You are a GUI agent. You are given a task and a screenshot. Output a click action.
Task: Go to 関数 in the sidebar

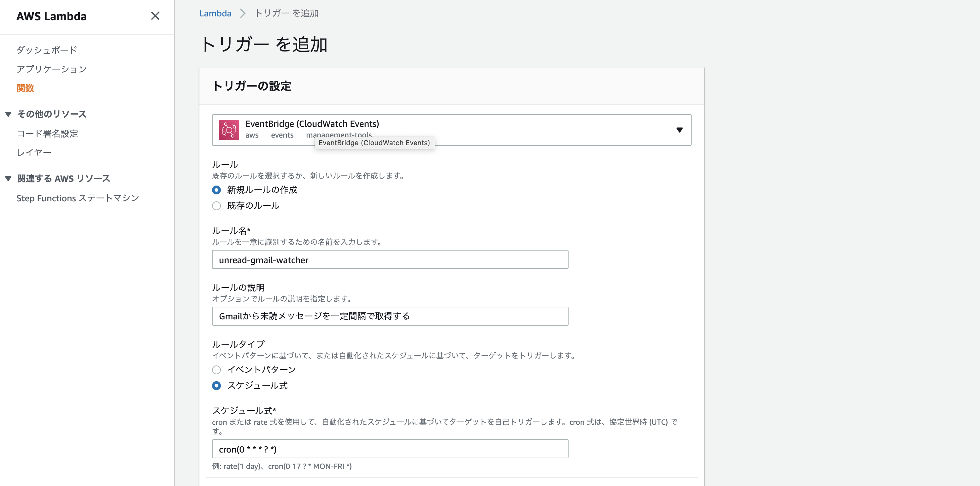25,88
